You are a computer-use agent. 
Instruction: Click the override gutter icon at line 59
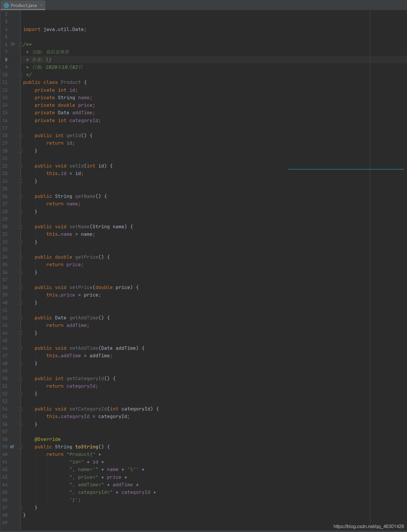[x=12, y=447]
